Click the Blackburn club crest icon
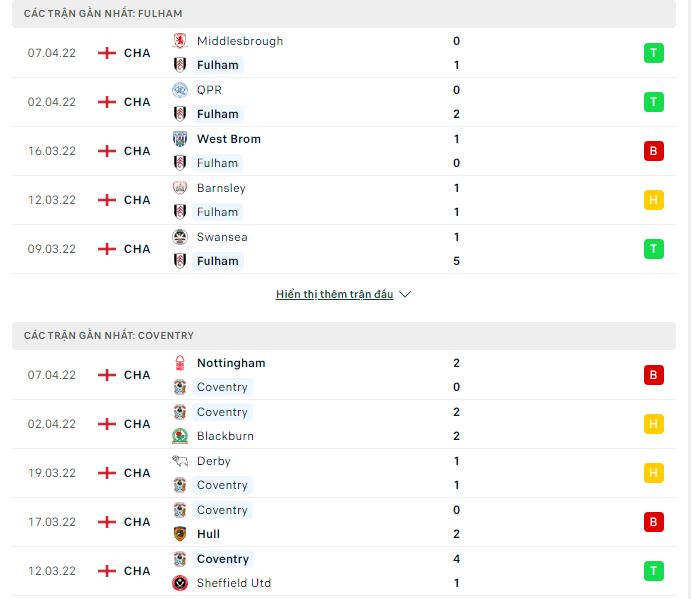This screenshot has width=691, height=599. (x=180, y=436)
